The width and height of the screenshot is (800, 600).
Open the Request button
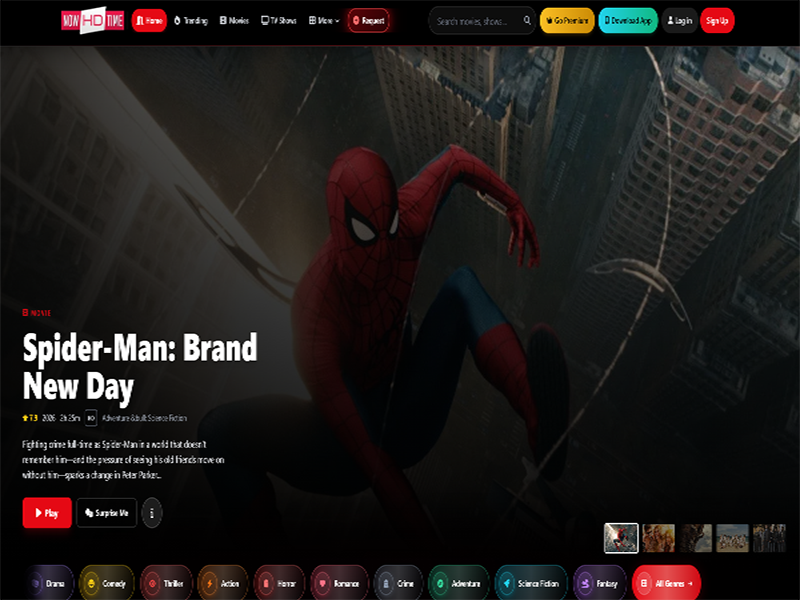coord(369,20)
